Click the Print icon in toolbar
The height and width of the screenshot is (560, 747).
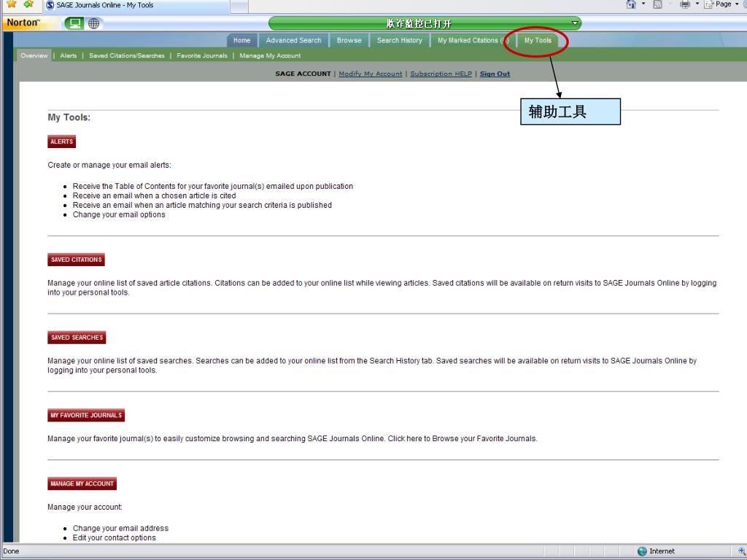685,4
